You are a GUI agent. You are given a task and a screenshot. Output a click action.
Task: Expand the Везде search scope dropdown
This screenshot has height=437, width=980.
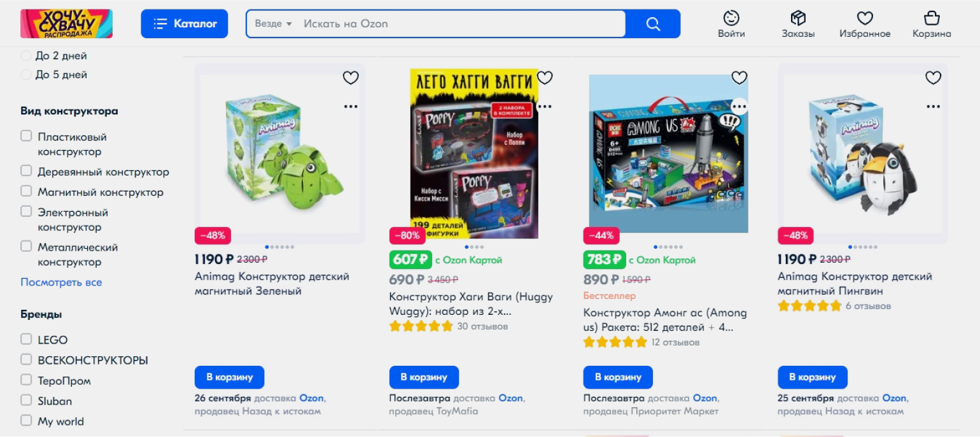coord(273,24)
